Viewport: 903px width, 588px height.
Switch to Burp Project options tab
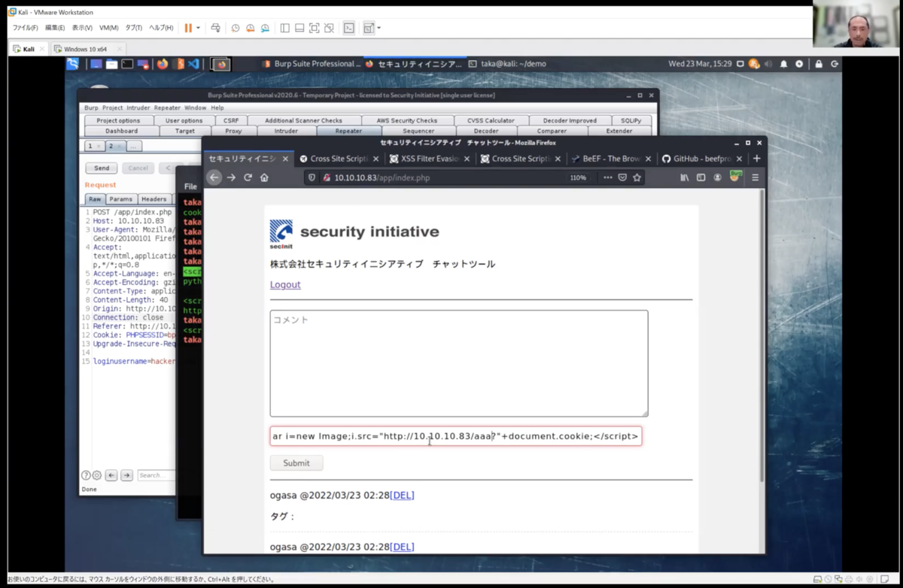[x=118, y=120]
